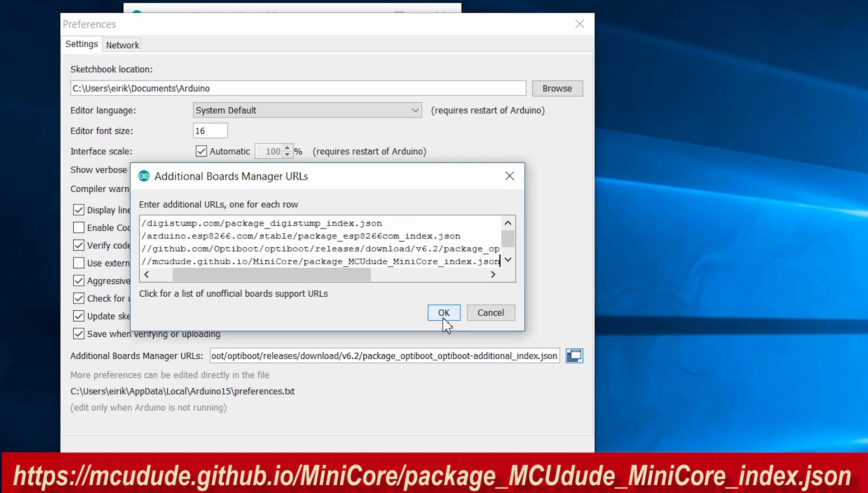Uncheck Display line numbers option
The height and width of the screenshot is (493, 868).
point(79,210)
